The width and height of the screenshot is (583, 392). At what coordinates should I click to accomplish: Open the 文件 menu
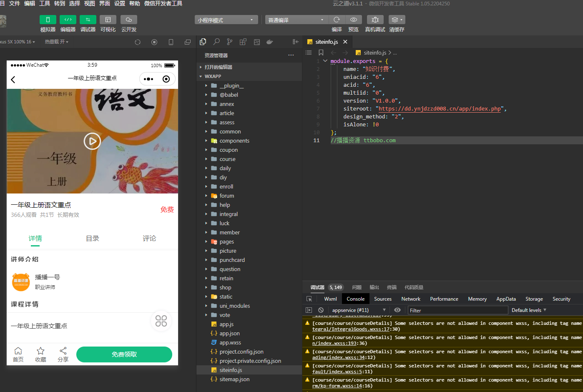[x=15, y=3]
